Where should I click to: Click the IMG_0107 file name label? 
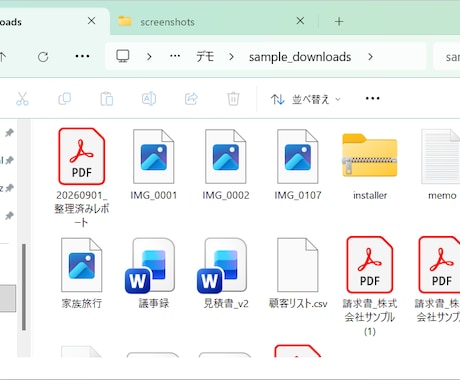coord(298,195)
